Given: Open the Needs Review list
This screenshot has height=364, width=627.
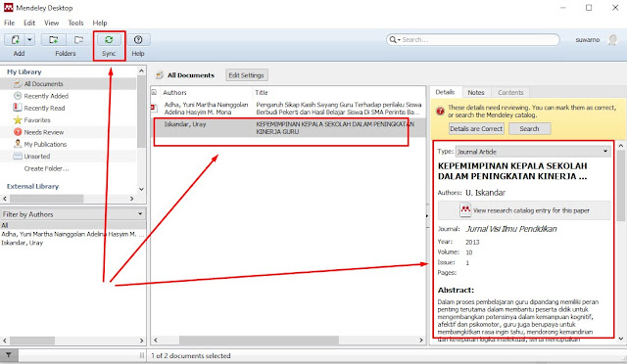Looking at the screenshot, I should click(x=43, y=132).
